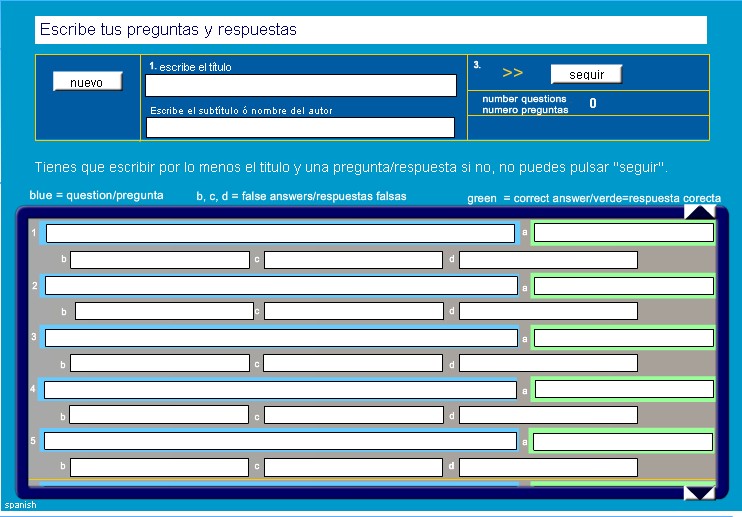The image size is (742, 517).
Task: Click the false answer 'c' field for question 1
Action: tap(353, 260)
